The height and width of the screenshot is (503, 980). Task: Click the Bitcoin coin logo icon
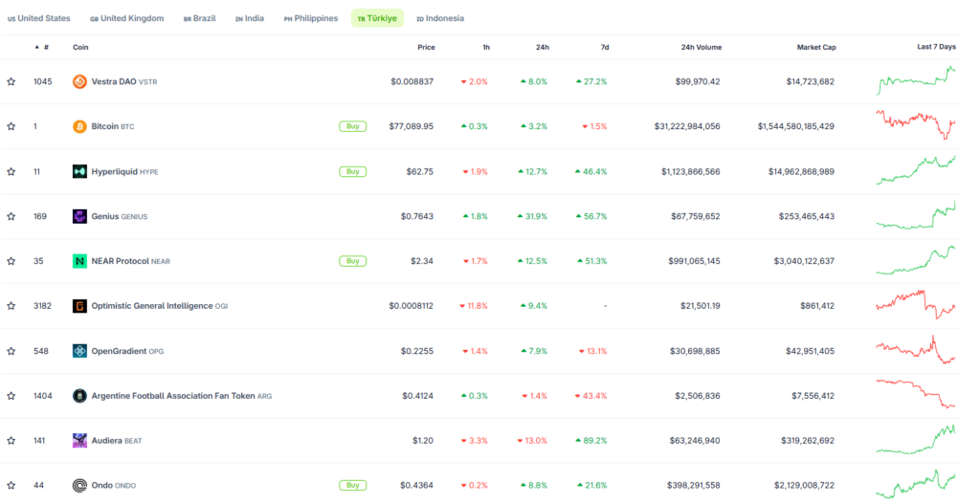(x=79, y=126)
